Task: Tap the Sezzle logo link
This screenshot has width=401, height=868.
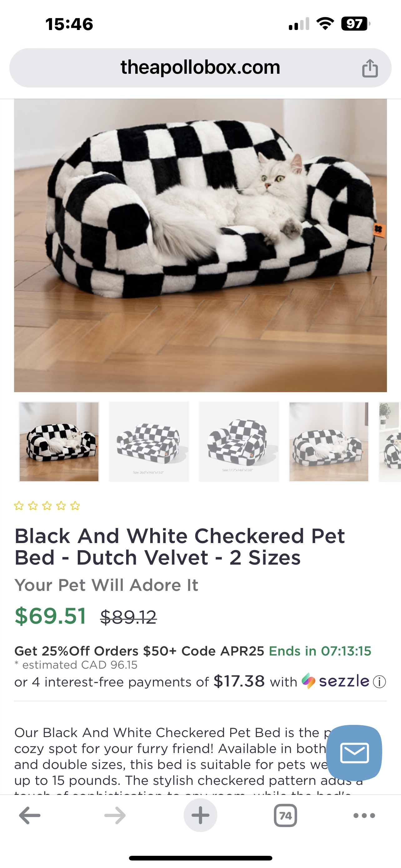Action: 335,681
